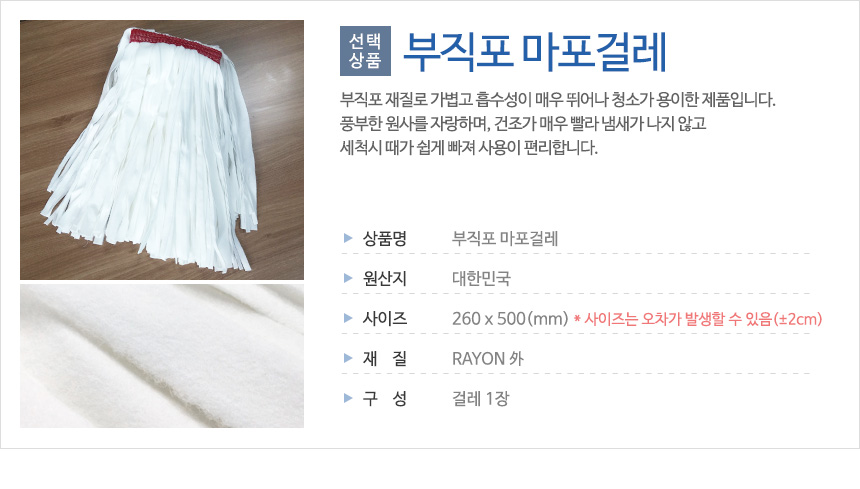Click the arrow beside 원산지
This screenshot has height=489, width=860.
pos(348,278)
